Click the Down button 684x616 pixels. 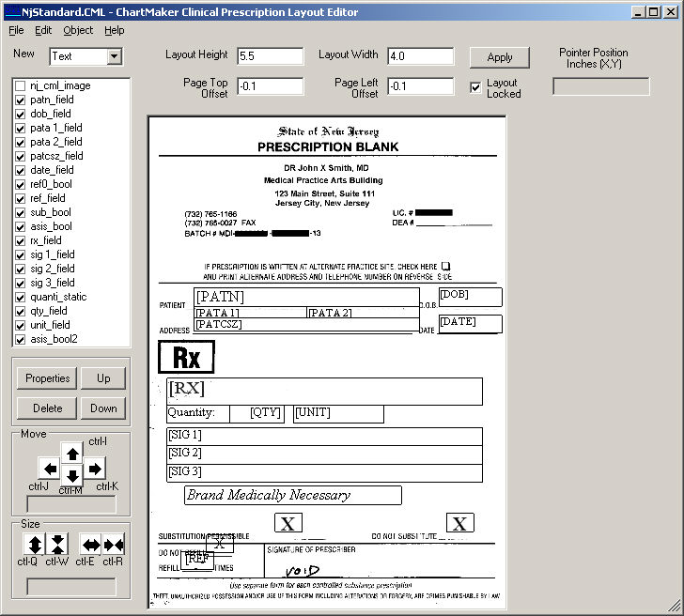tap(103, 408)
